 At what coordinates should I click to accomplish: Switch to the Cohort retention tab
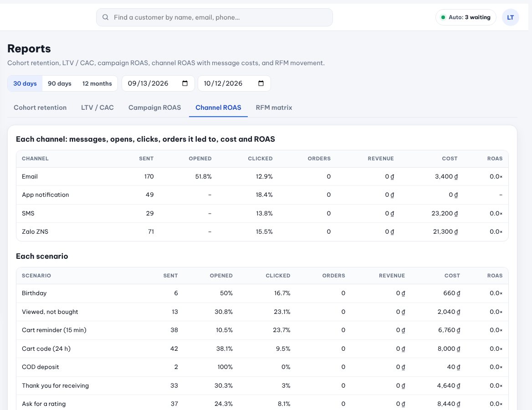(x=40, y=108)
